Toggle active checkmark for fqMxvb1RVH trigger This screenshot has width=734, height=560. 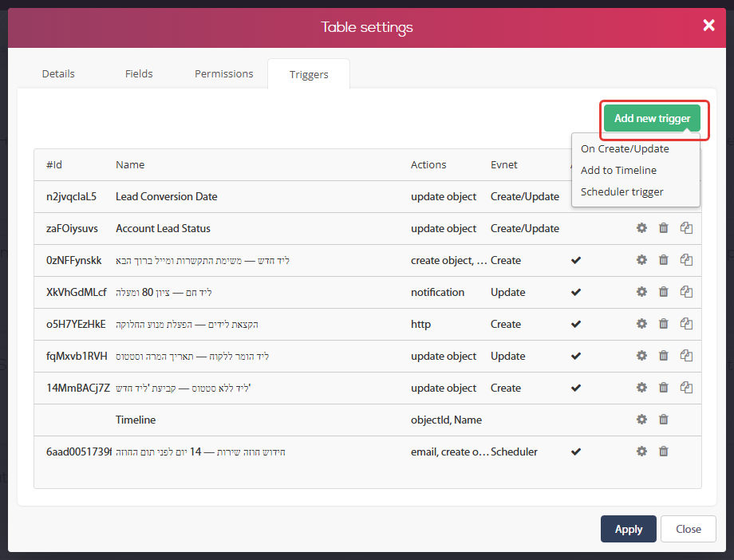(576, 356)
